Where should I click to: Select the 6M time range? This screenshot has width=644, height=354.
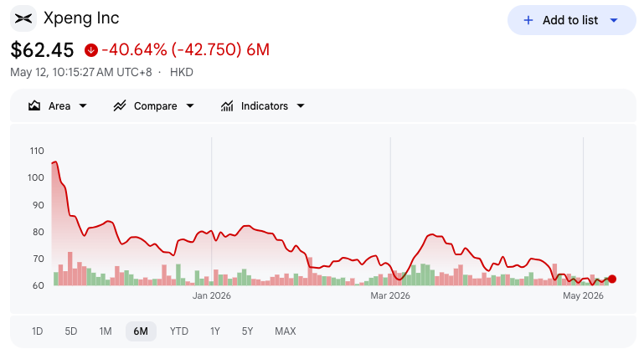point(141,331)
